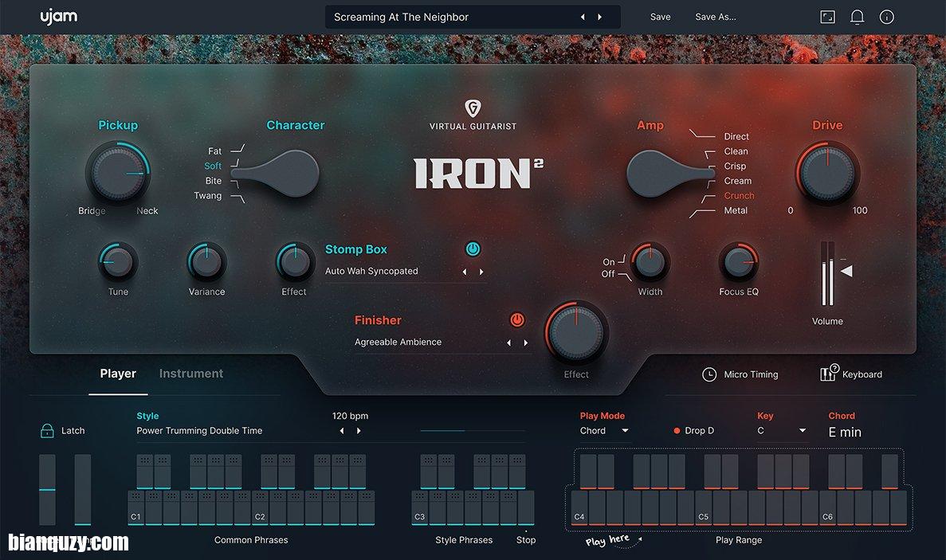Toggle the Finisher power button

517,319
